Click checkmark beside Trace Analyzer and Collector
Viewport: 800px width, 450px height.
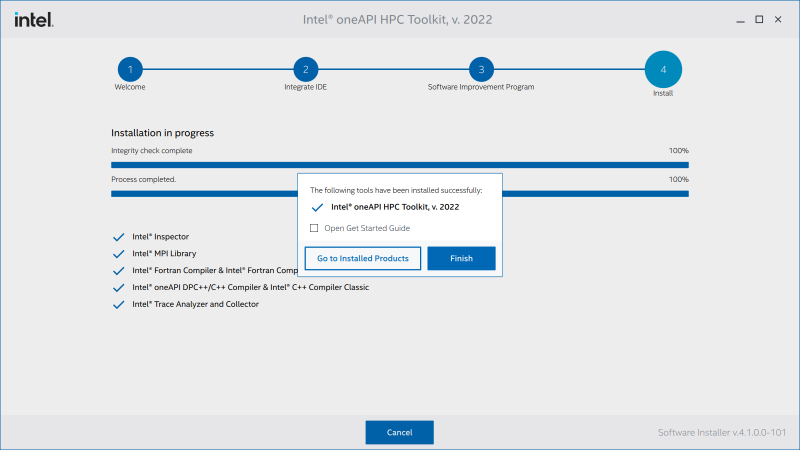119,305
